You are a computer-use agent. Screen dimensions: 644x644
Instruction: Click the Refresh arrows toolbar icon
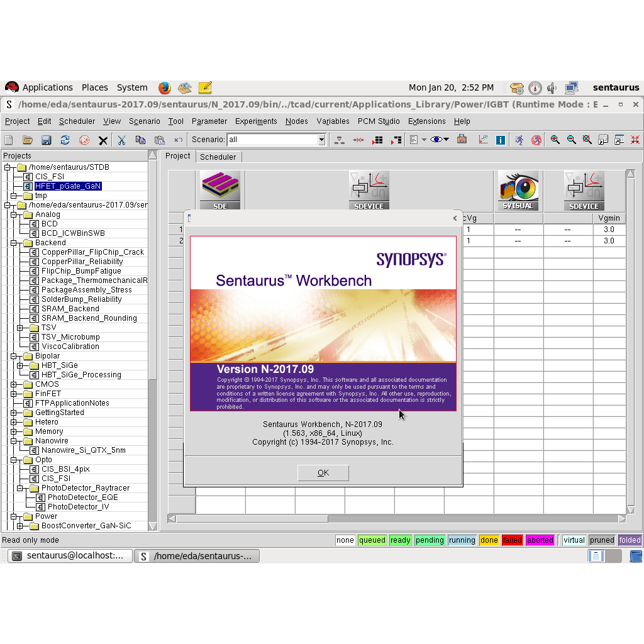point(65,140)
